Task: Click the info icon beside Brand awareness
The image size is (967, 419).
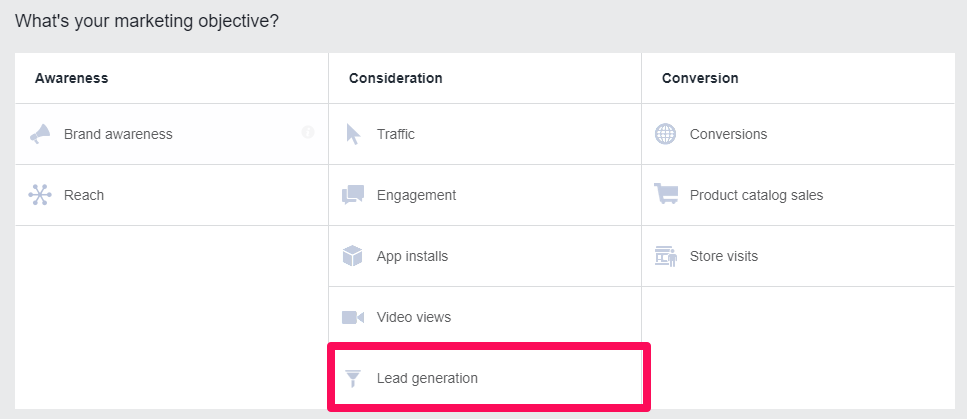Action: pos(308,132)
